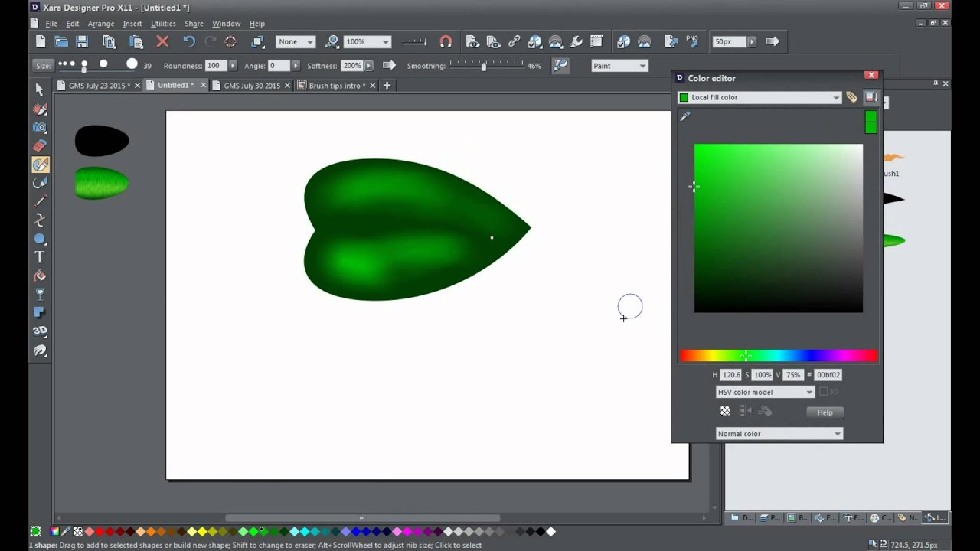Click Help button in Color editor
This screenshot has width=980, height=551.
pyautogui.click(x=825, y=412)
